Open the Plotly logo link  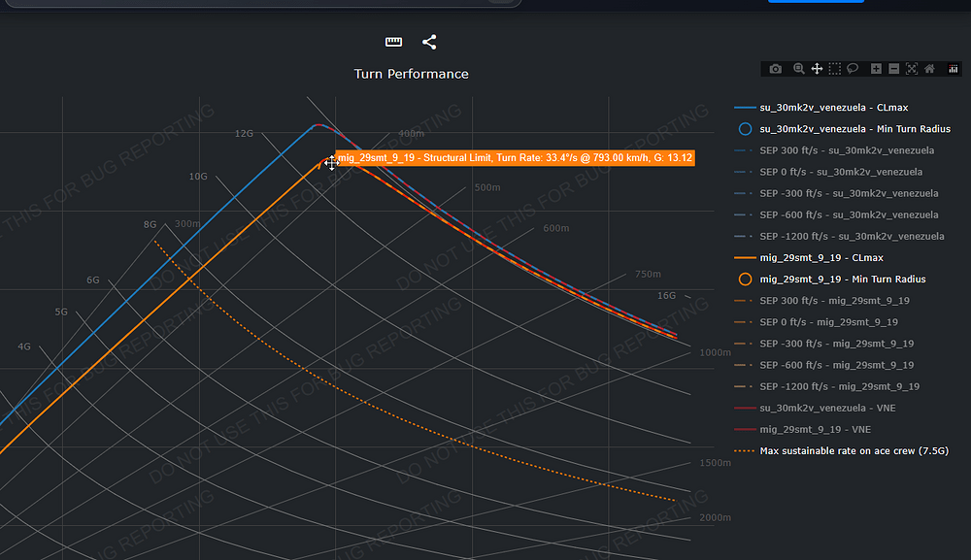coord(953,69)
